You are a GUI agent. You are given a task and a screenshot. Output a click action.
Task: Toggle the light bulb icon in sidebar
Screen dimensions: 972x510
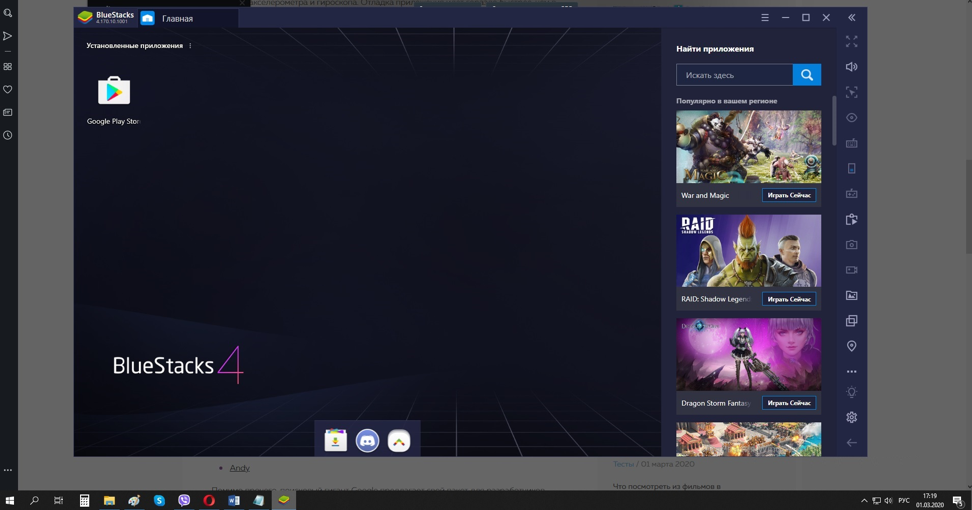coord(851,392)
